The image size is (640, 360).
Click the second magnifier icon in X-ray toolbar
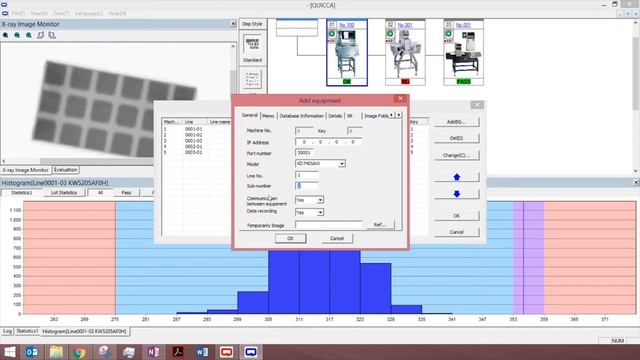pyautogui.click(x=17, y=36)
